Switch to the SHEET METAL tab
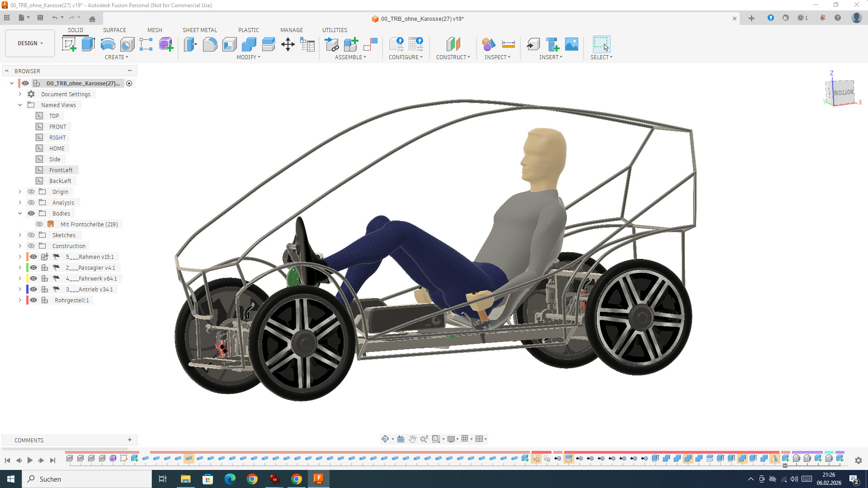Image resolution: width=868 pixels, height=488 pixels. click(x=199, y=30)
